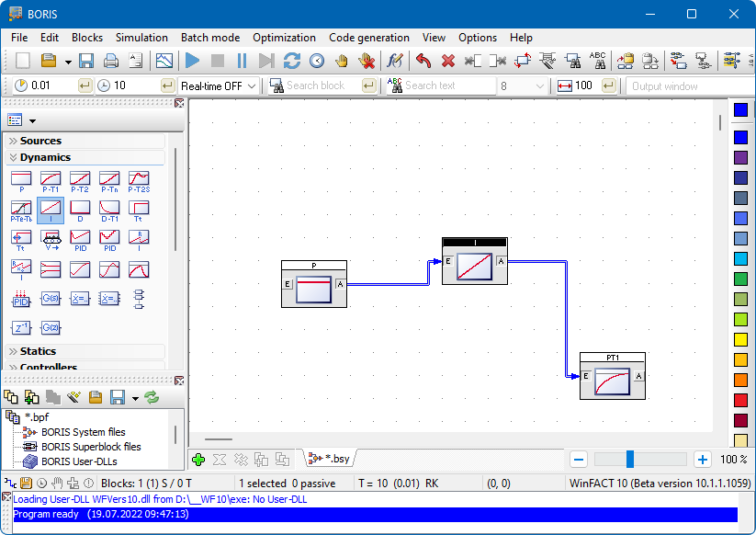
Task: Add new worksheet with green plus
Action: tap(198, 460)
